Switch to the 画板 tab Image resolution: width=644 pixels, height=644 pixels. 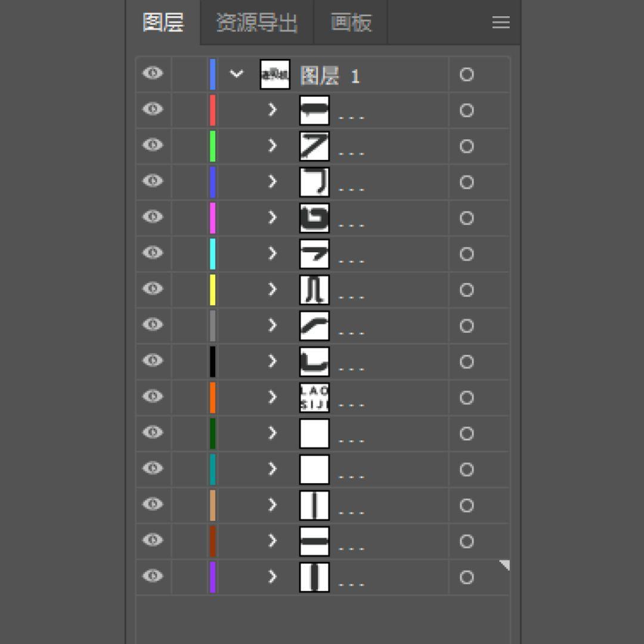[351, 23]
